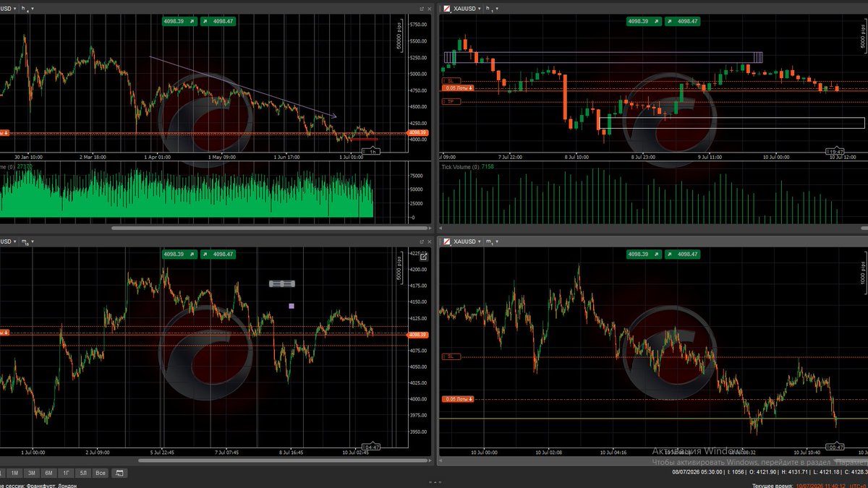The width and height of the screenshot is (868, 488).
Task: Set the chart period to 1Г
Action: 66,473
